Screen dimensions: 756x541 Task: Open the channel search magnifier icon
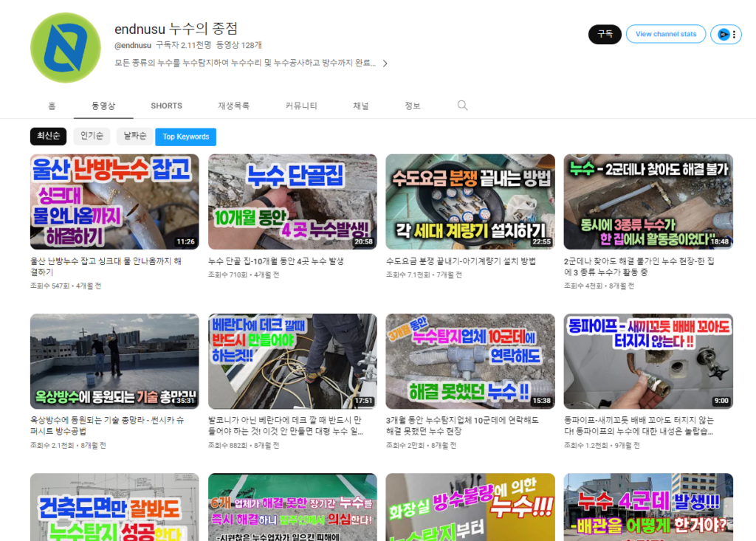(x=462, y=106)
